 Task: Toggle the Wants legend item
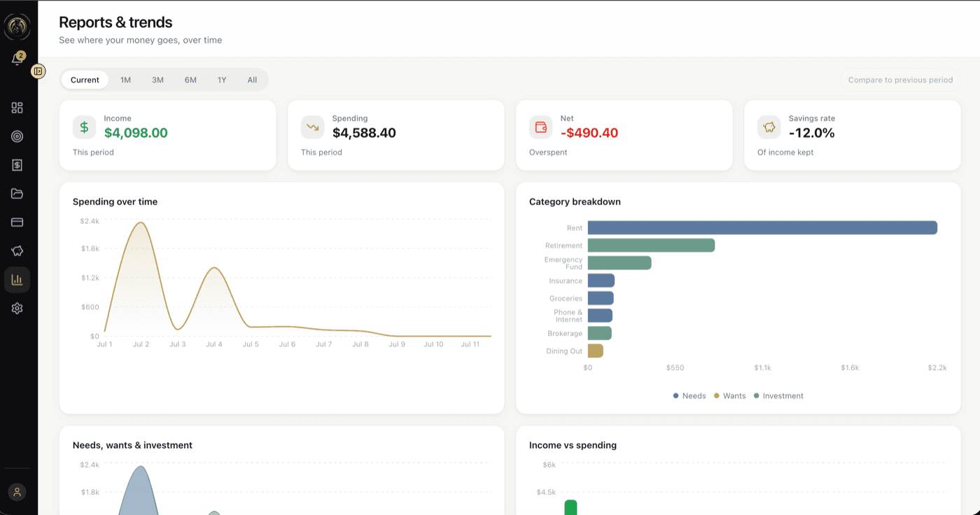(729, 396)
